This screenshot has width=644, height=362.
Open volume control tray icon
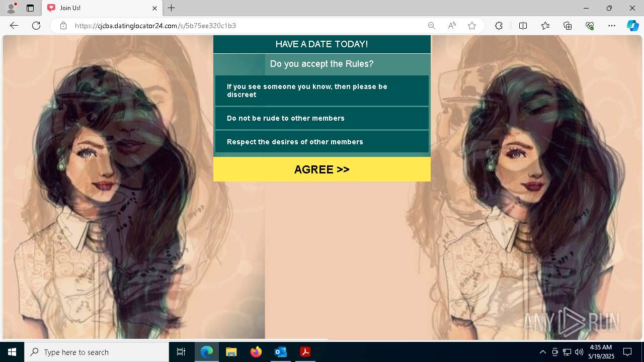pyautogui.click(x=579, y=352)
